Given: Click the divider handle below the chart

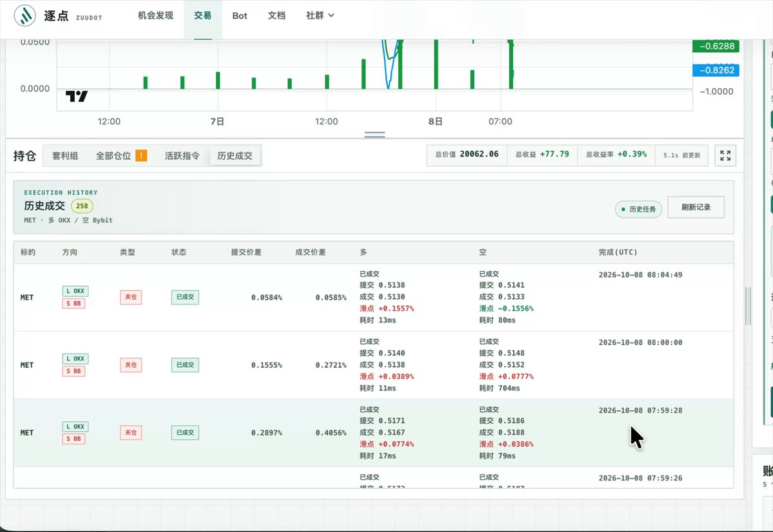Looking at the screenshot, I should 375,135.
